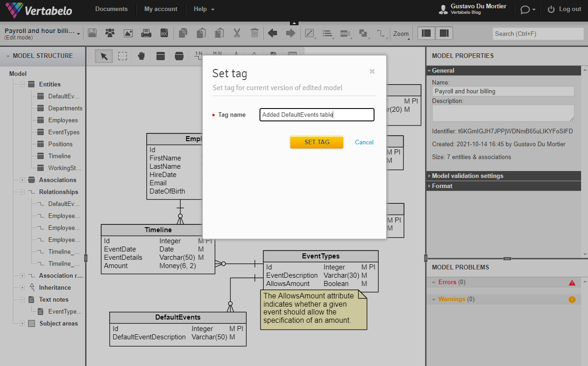This screenshot has height=366, width=588.
Task: Open the arrange order dropdown
Action: (363, 33)
